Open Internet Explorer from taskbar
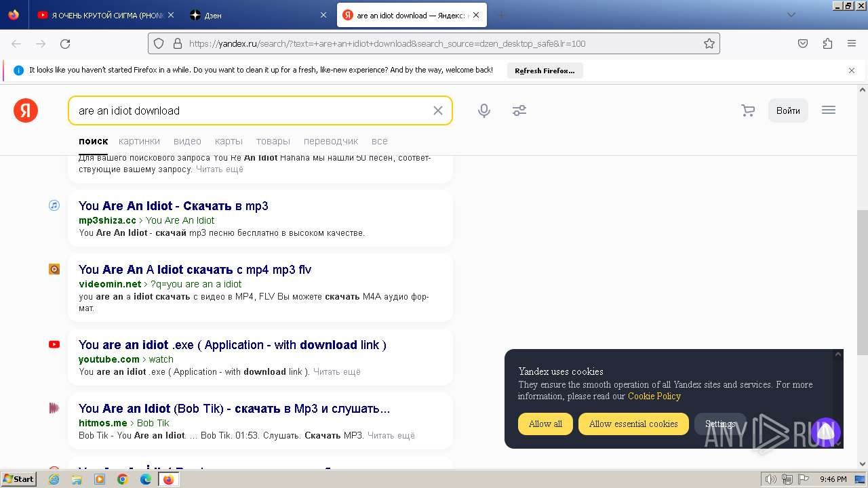868x488 pixels. tap(54, 479)
